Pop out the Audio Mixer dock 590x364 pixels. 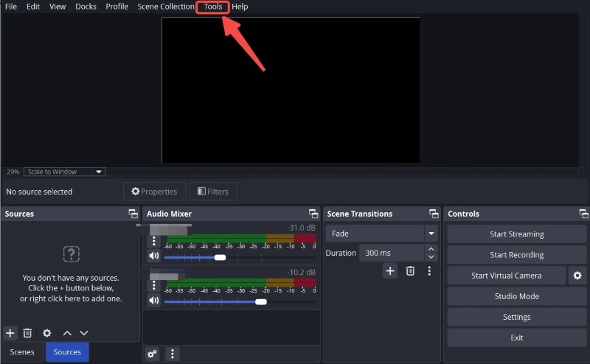coord(313,214)
